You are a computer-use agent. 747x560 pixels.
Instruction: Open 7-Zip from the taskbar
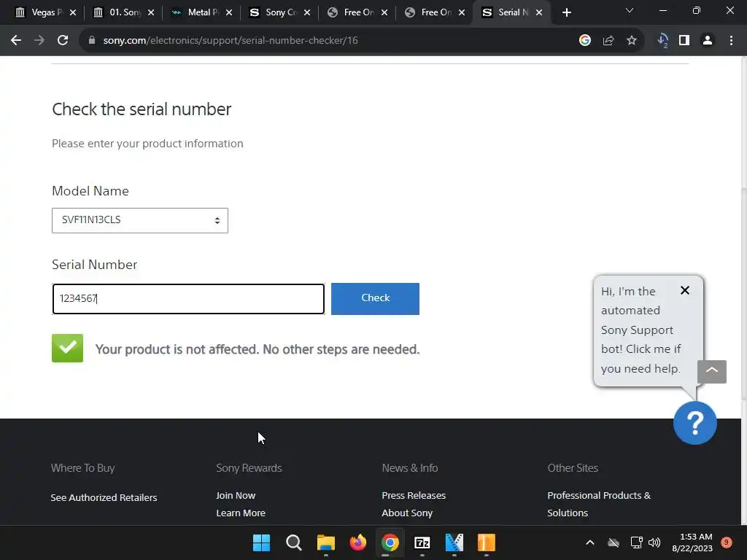(422, 542)
